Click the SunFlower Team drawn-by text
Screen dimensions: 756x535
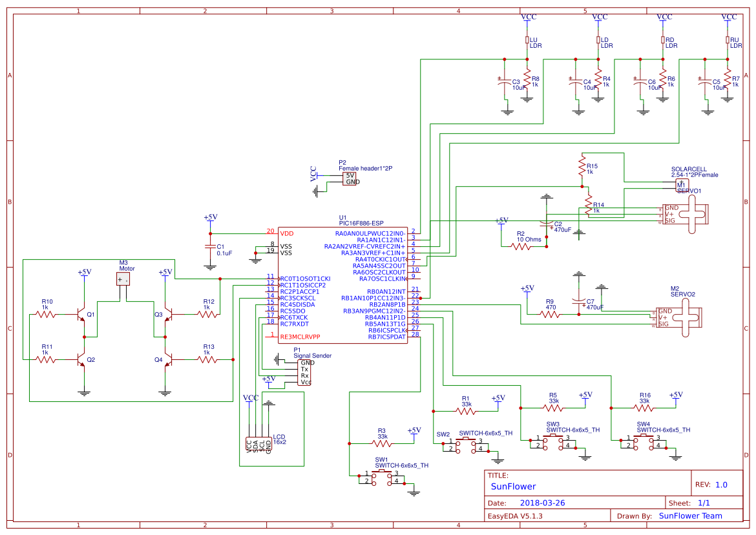(x=691, y=516)
